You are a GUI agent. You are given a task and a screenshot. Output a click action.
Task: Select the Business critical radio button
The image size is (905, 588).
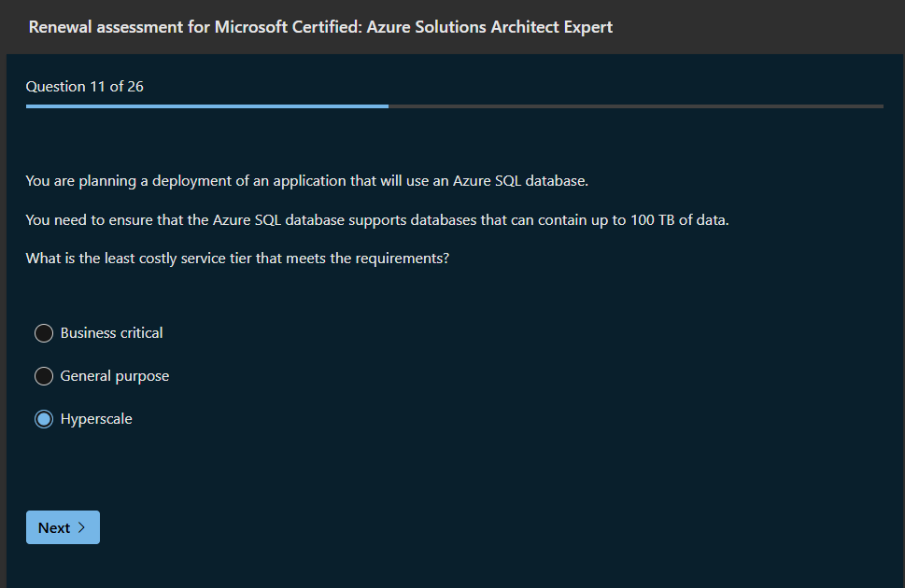[x=44, y=333]
